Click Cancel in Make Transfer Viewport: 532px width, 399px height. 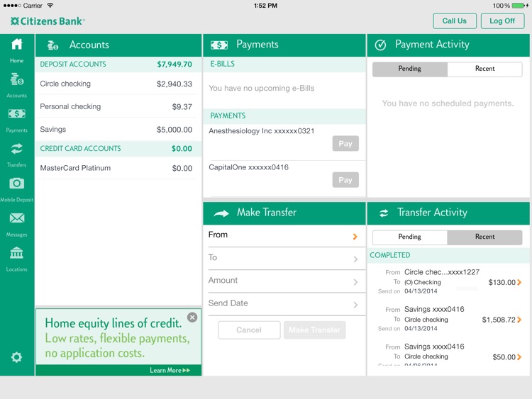pyautogui.click(x=250, y=330)
